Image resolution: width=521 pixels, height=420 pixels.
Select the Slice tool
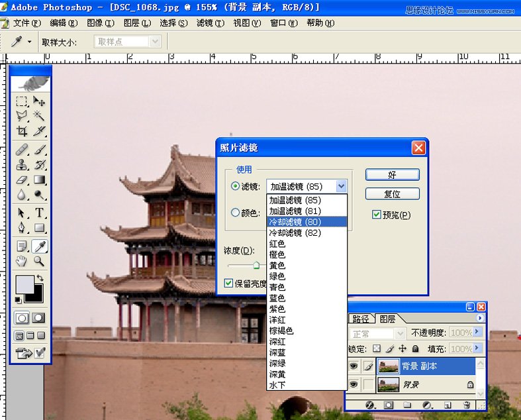(x=39, y=131)
